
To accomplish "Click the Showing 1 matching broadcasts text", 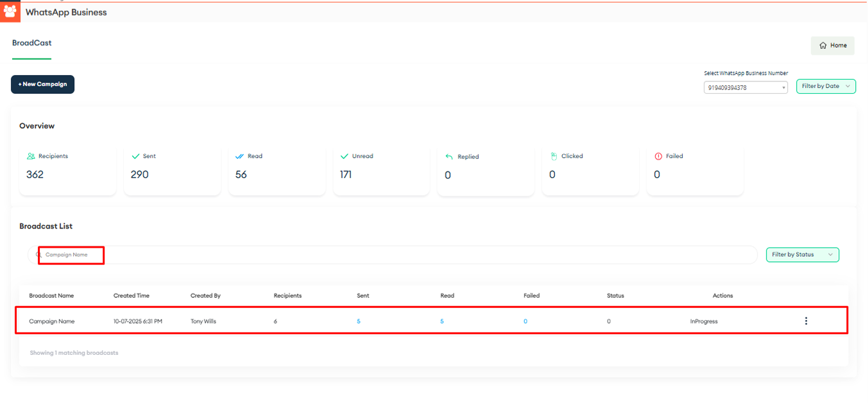I will (x=74, y=353).
